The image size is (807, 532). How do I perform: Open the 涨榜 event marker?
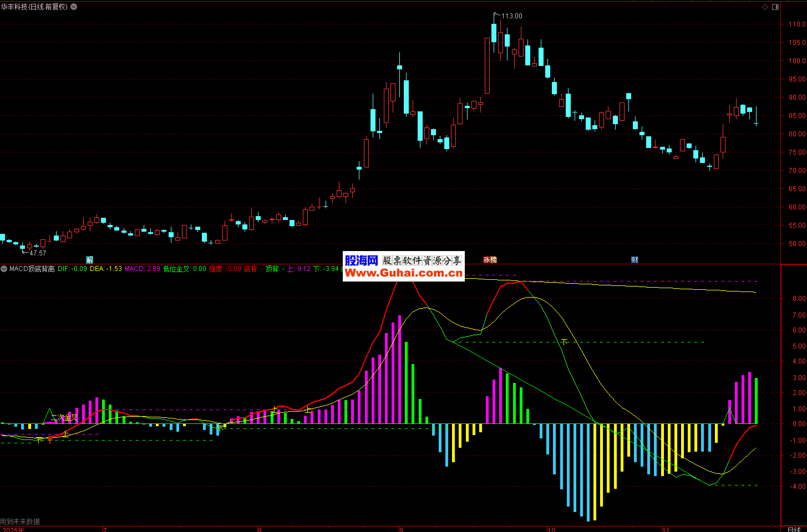[490, 260]
